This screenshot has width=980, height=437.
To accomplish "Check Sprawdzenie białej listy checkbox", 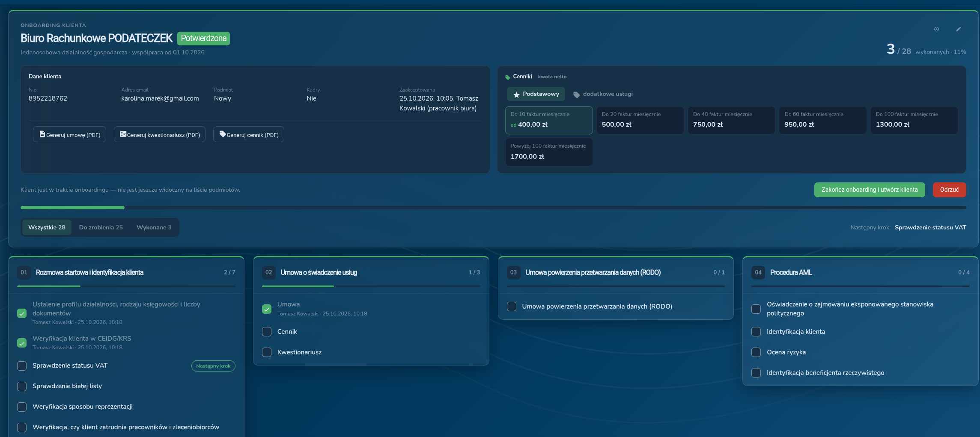I will (x=22, y=386).
